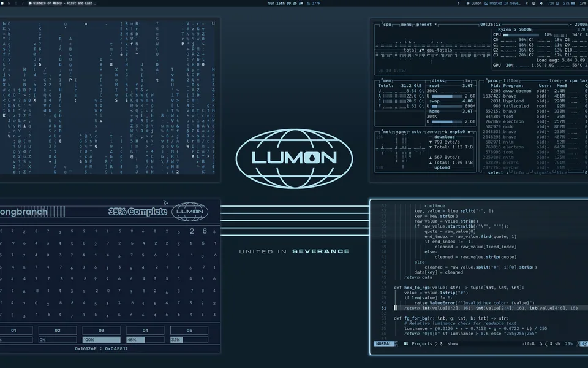Click the 0x16126E hex coordinate
The height and width of the screenshot is (368, 588).
86,348
